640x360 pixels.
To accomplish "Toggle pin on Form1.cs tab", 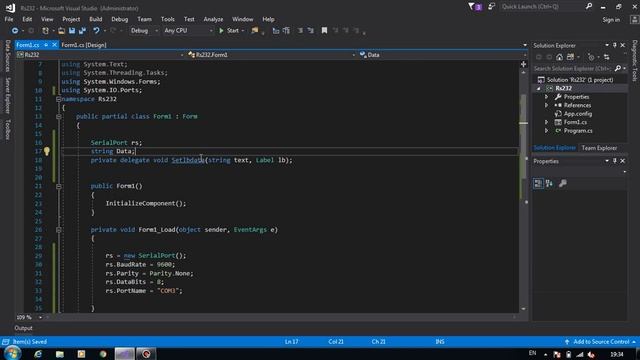I will pyautogui.click(x=46, y=45).
